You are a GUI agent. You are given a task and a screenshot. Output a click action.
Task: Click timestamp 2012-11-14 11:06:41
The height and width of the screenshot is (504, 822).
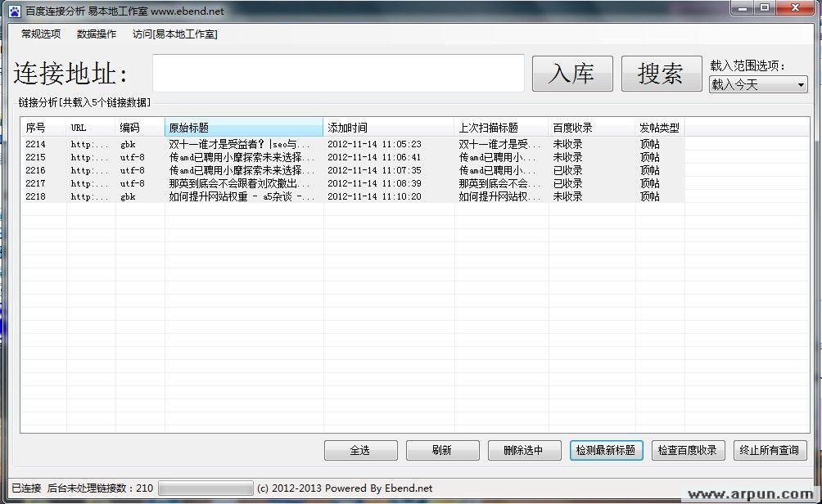point(374,157)
